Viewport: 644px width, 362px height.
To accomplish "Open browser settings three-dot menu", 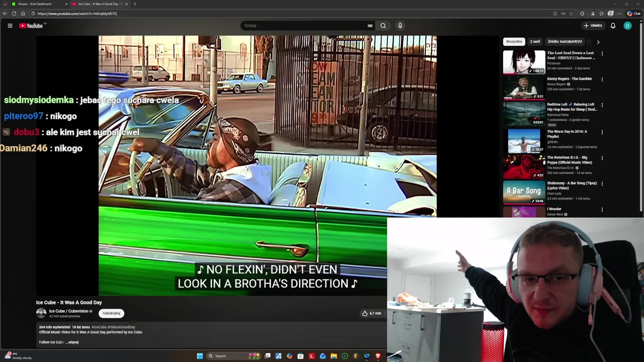I will tap(619, 14).
